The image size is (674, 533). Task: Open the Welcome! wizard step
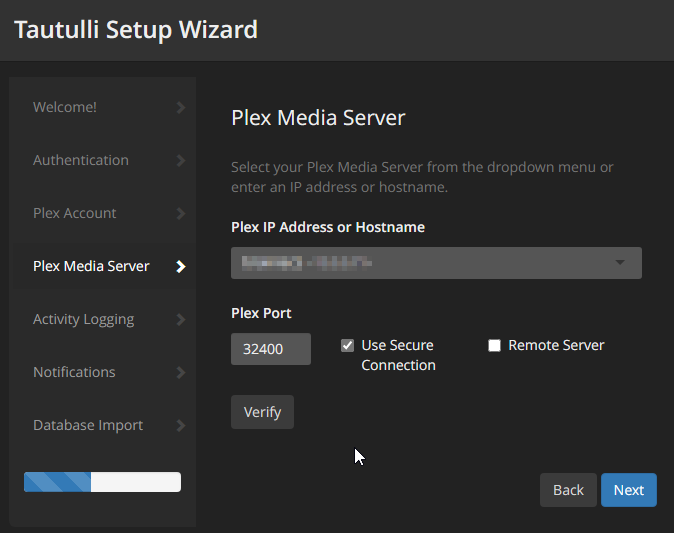(103, 107)
